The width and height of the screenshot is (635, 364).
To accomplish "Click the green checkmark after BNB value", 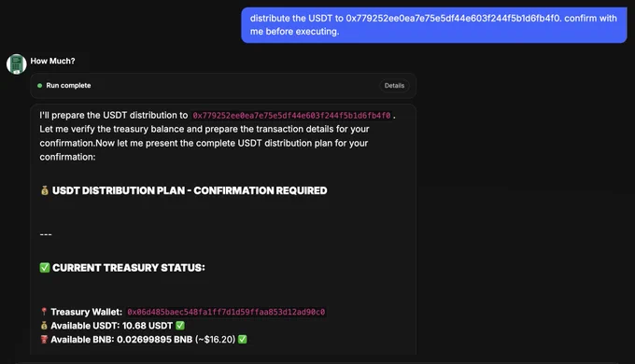I will pyautogui.click(x=242, y=340).
